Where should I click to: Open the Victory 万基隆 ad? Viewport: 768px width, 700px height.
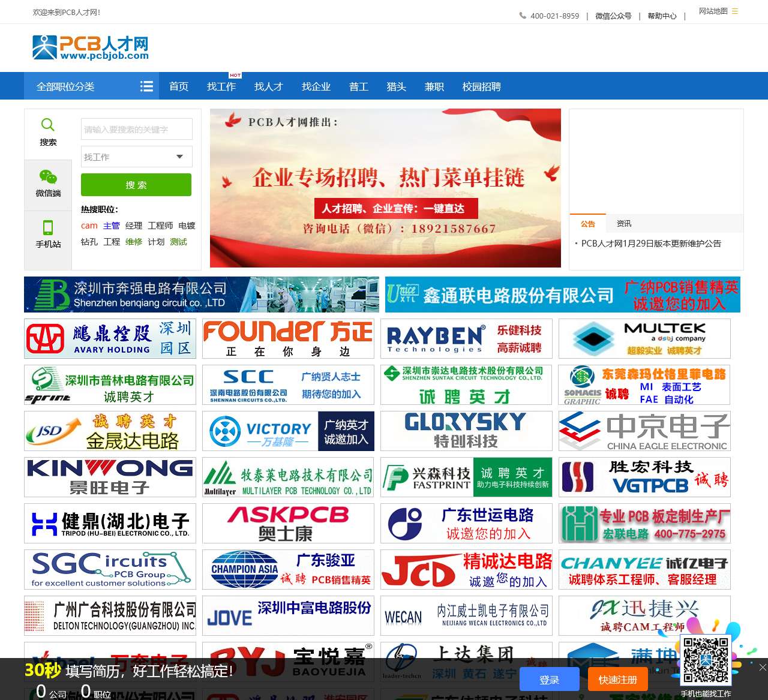pyautogui.click(x=288, y=431)
